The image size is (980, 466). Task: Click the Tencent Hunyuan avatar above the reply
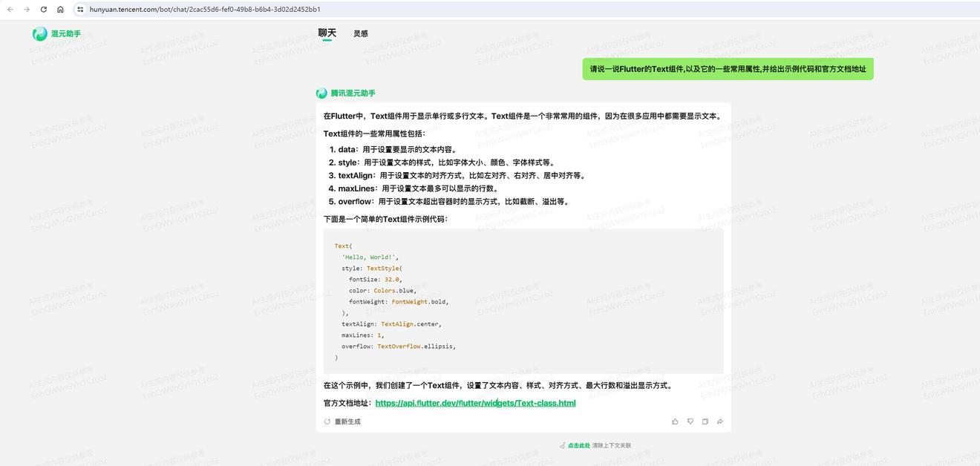[321, 93]
